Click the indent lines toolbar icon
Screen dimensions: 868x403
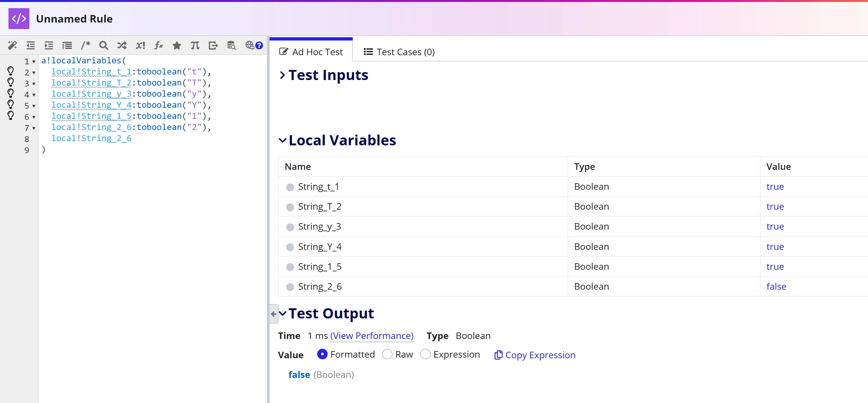coord(49,45)
